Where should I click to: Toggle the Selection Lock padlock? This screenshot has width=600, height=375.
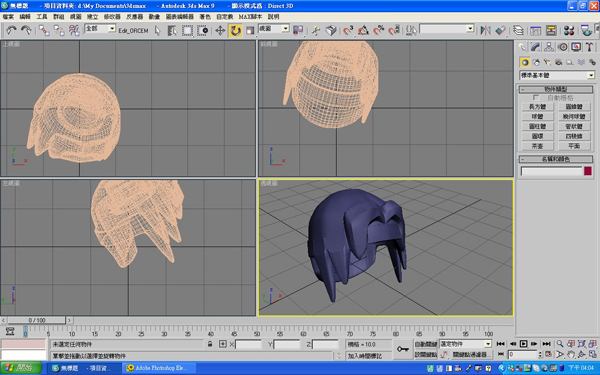point(210,344)
